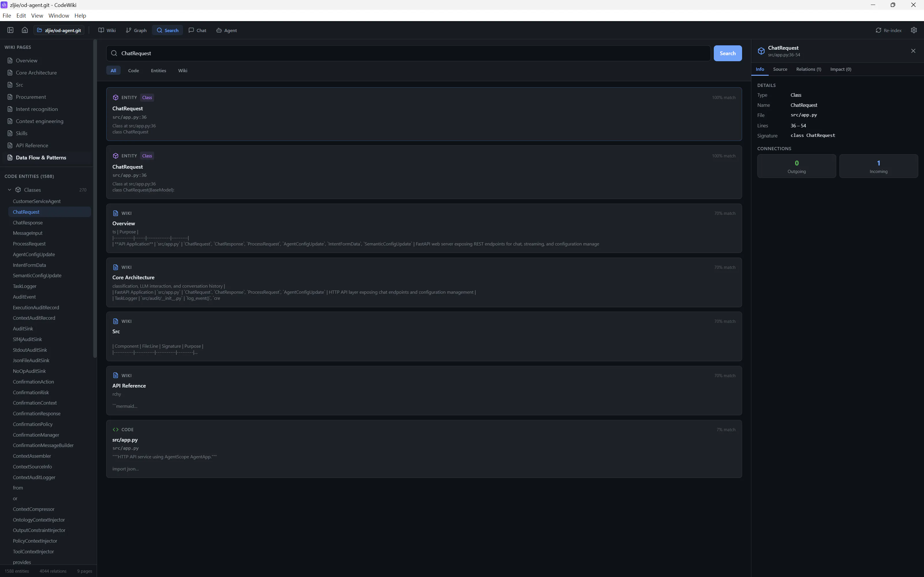The image size is (924, 577).
Task: Open the Overview wiki search result
Action: 424,228
